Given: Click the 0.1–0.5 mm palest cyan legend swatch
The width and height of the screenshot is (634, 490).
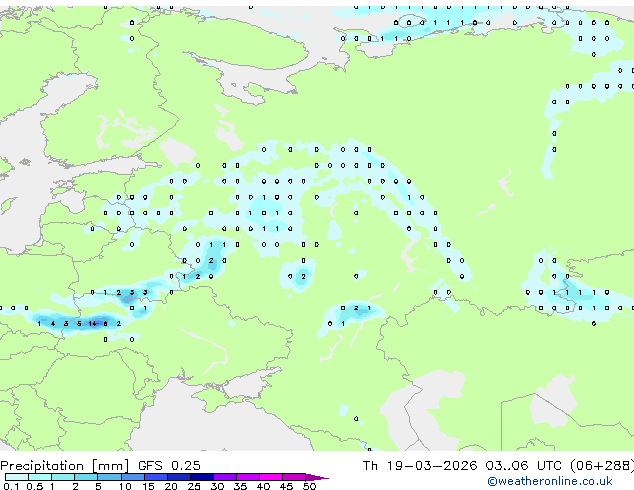Looking at the screenshot, I should click(x=17, y=477).
